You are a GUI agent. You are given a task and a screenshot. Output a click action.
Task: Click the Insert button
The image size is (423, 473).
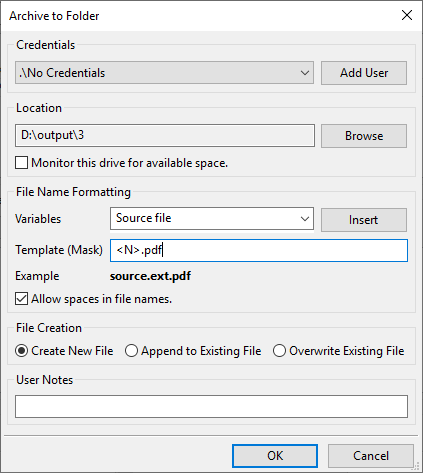[364, 220]
